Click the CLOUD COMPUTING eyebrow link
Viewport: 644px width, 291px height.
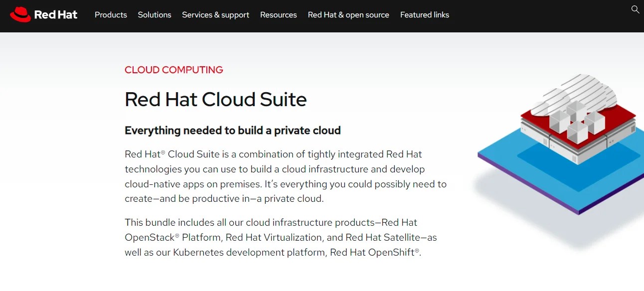(173, 70)
